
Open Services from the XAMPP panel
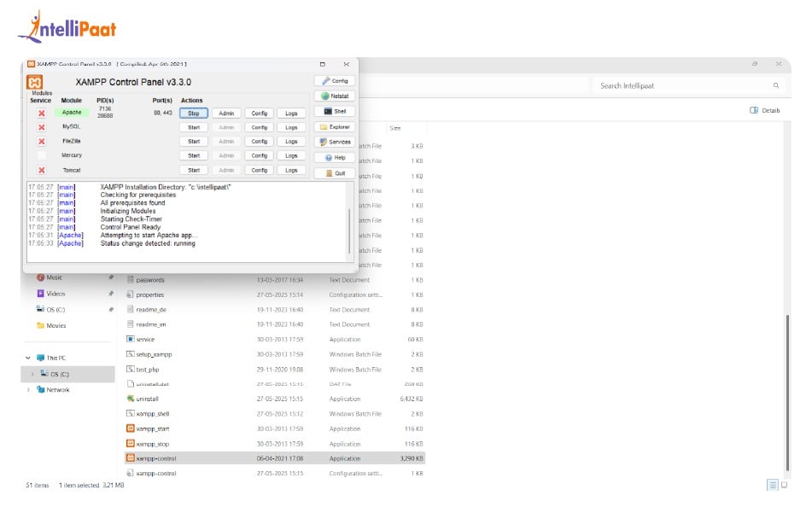point(335,142)
